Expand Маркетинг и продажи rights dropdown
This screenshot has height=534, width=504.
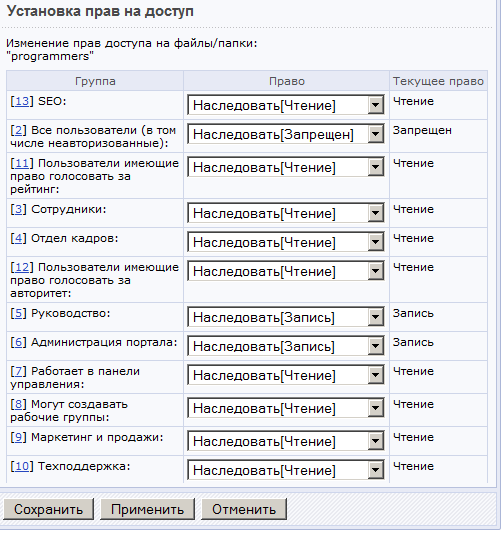pyautogui.click(x=285, y=441)
